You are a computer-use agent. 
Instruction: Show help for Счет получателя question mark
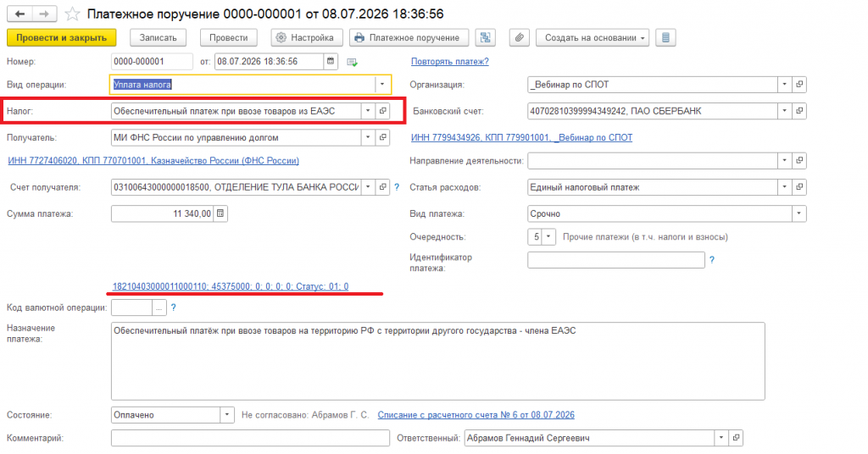[x=397, y=187]
